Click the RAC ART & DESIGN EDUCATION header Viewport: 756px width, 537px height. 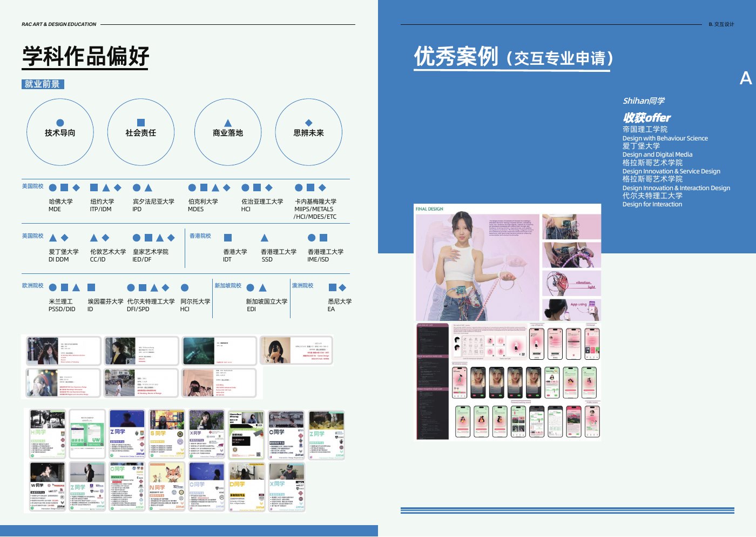click(59, 24)
